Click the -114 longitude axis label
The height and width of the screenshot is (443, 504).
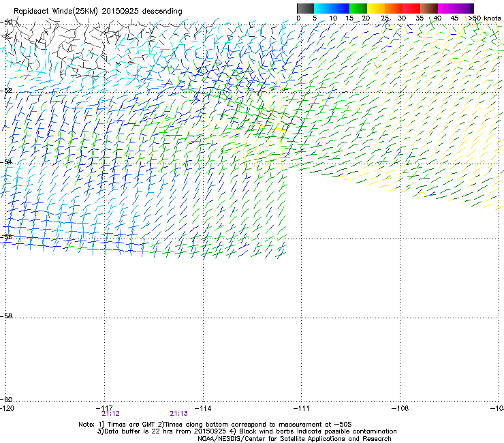(x=203, y=408)
